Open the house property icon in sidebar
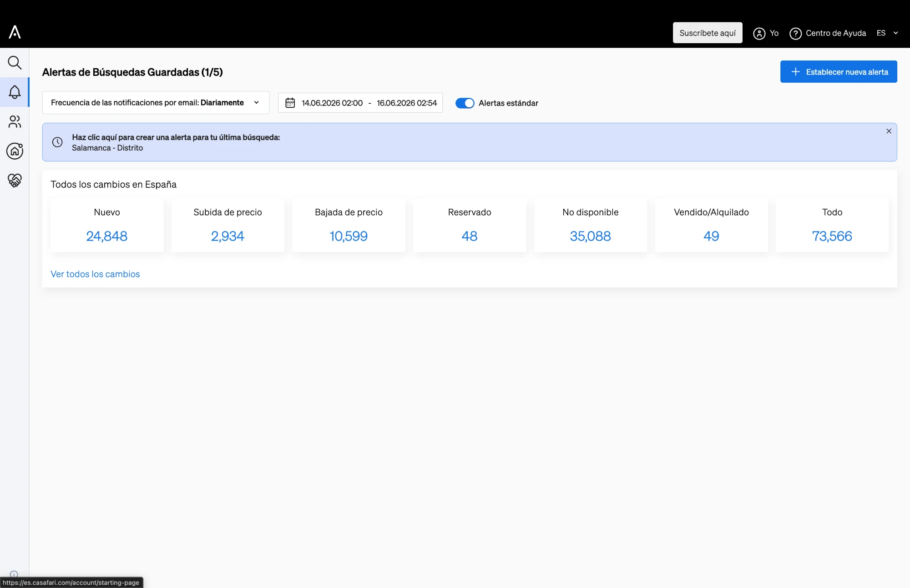 point(15,151)
